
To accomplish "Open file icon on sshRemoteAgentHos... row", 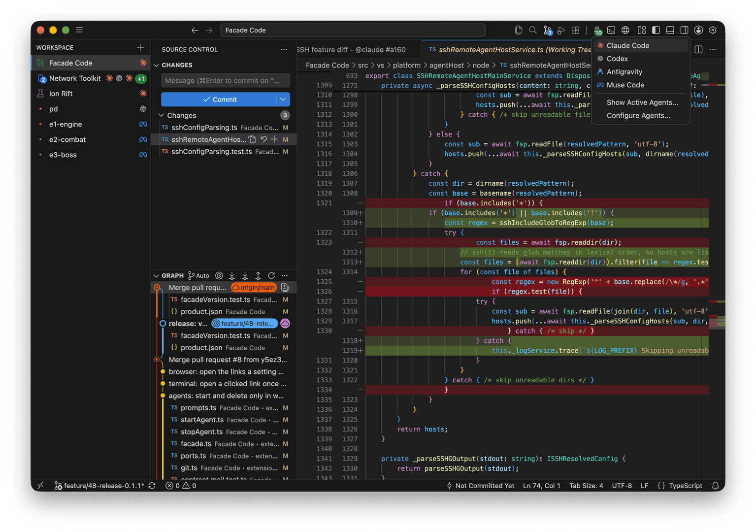I will tap(252, 139).
